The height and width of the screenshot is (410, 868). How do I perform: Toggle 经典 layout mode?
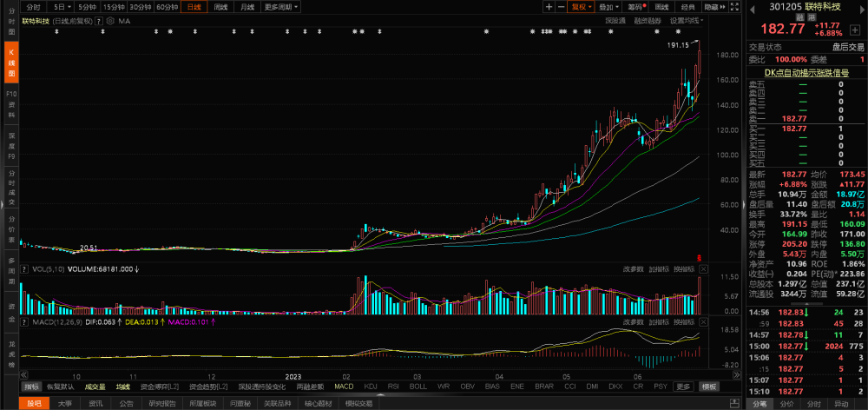click(x=688, y=7)
